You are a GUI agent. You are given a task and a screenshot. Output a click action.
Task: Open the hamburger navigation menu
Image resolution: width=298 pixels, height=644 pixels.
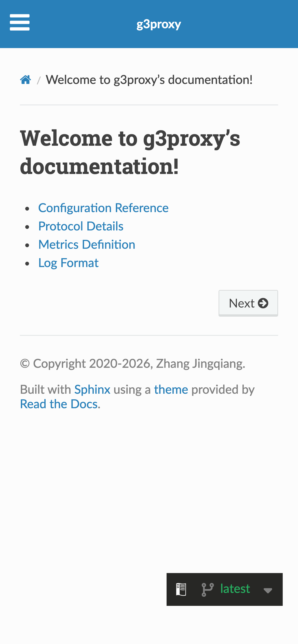pos(20,22)
